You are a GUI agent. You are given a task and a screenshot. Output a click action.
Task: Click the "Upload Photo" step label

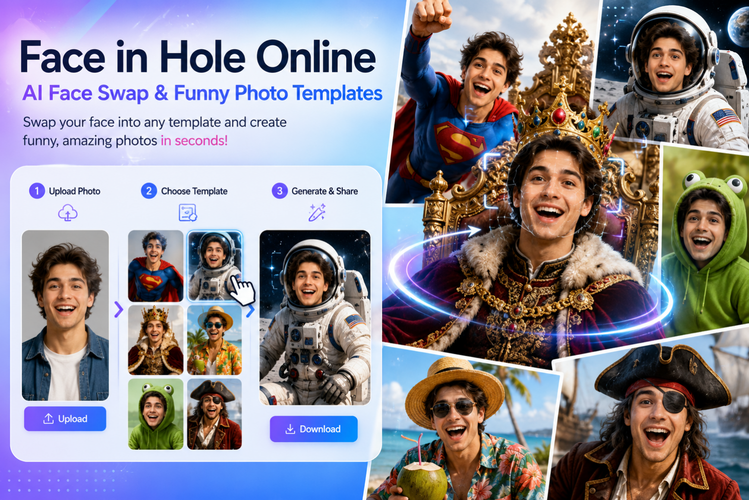click(x=75, y=191)
